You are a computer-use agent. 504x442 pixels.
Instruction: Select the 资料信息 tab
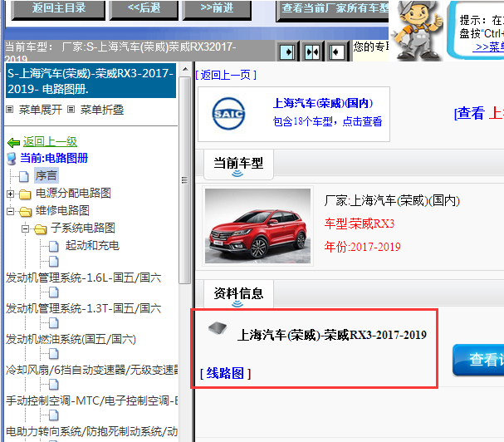[x=238, y=294]
